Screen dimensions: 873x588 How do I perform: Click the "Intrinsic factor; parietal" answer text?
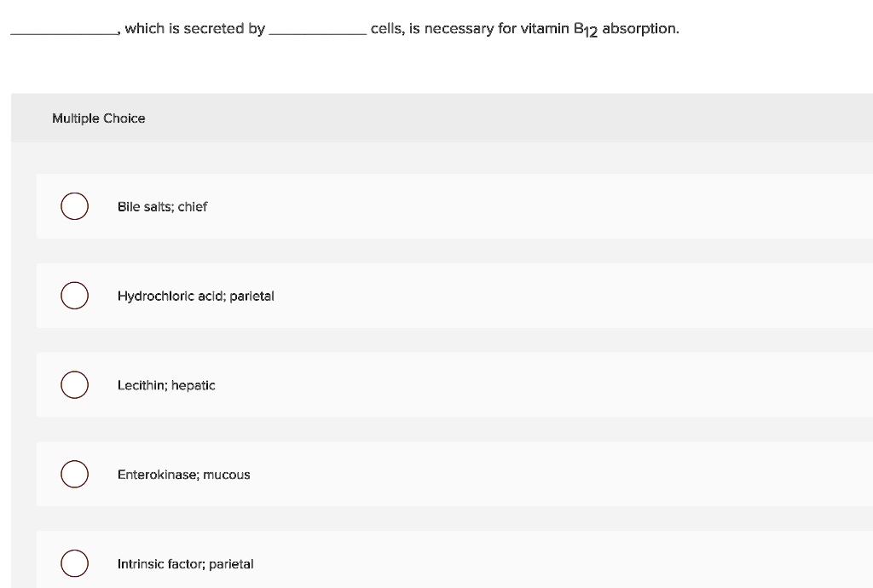coord(185,563)
